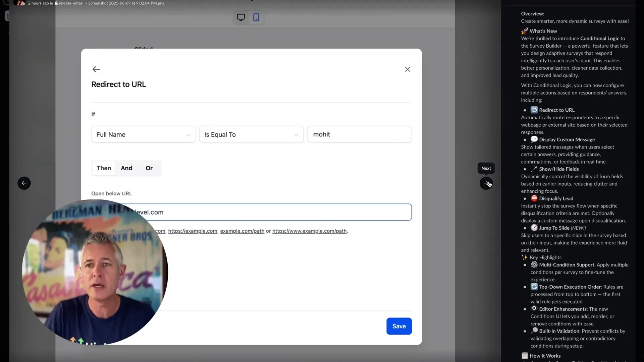
Task: Click the Display Custom Message speech icon
Action: pos(534,139)
